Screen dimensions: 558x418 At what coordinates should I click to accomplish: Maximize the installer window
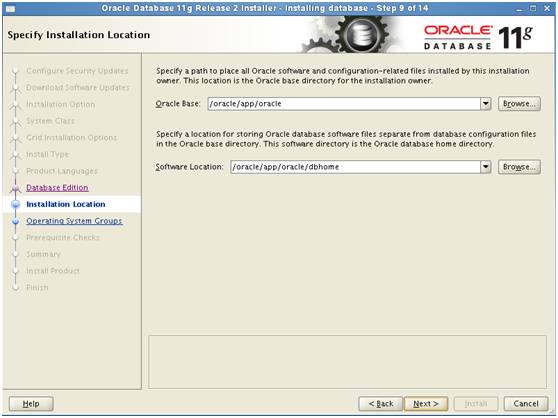point(533,8)
